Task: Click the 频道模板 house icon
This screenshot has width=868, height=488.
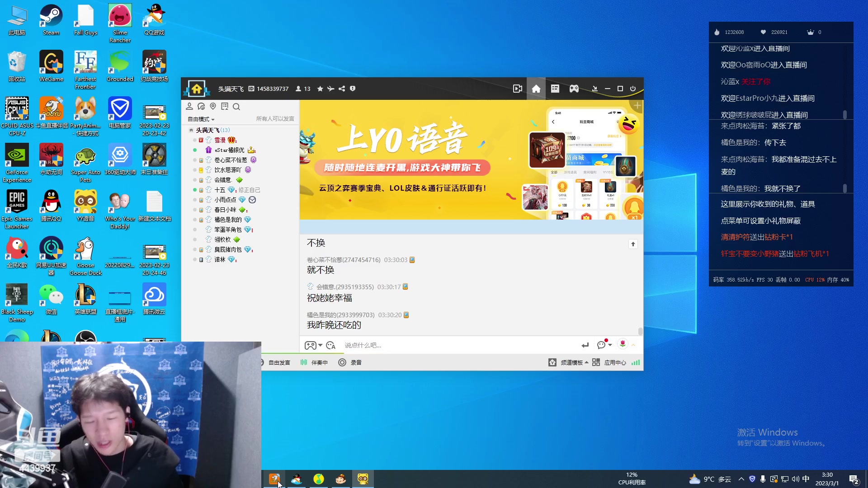Action: point(552,362)
